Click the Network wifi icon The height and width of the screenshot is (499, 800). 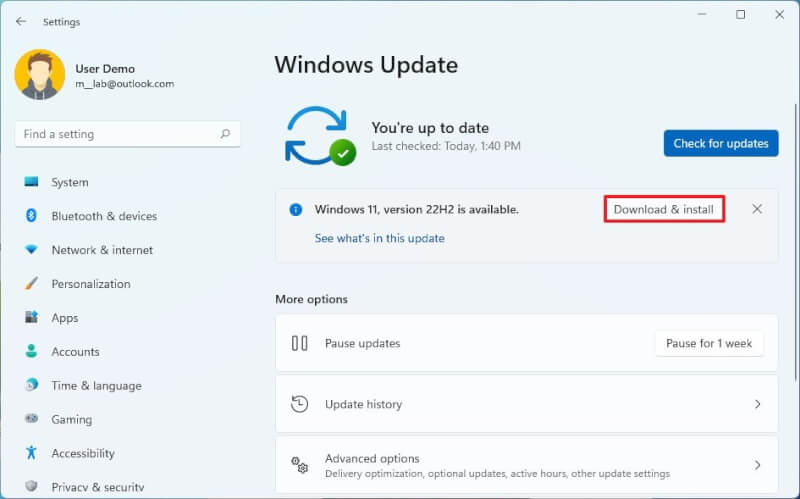pos(31,250)
